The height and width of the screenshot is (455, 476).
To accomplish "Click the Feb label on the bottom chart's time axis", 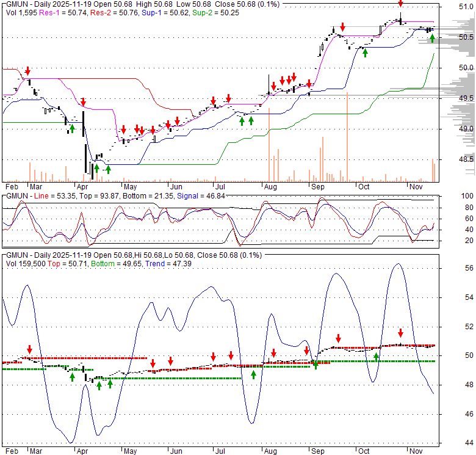I will (x=11, y=450).
